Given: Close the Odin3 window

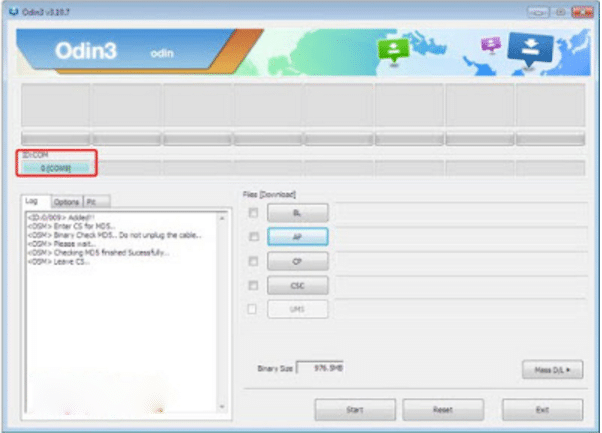Looking at the screenshot, I should click(582, 12).
